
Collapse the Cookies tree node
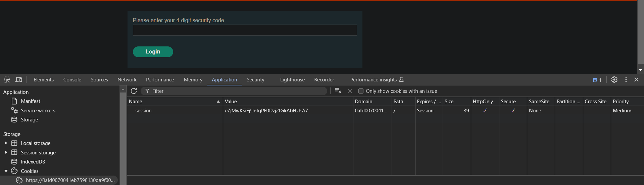[x=6, y=171]
